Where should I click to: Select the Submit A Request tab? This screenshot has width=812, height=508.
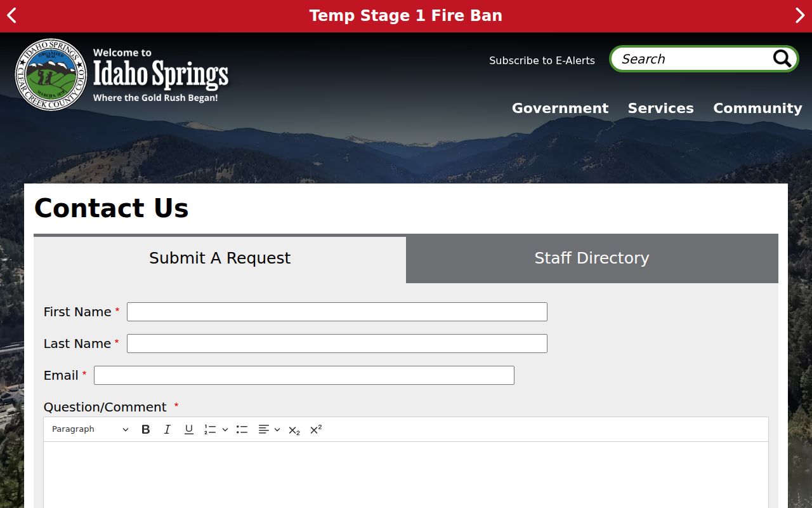pyautogui.click(x=219, y=258)
